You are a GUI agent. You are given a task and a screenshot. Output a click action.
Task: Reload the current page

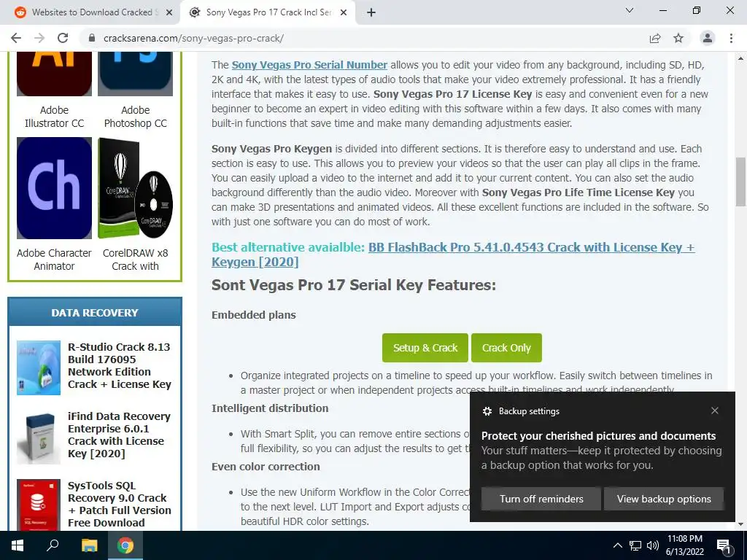tap(63, 38)
